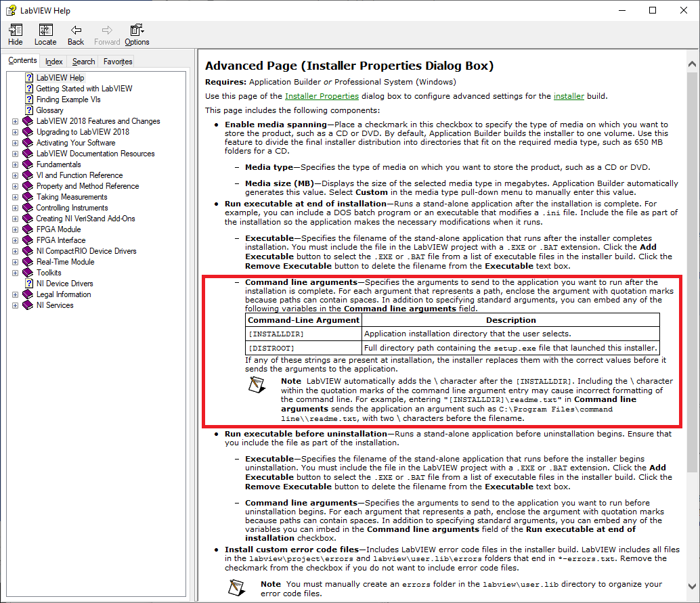Click the Legal Information book icon

[x=28, y=294]
